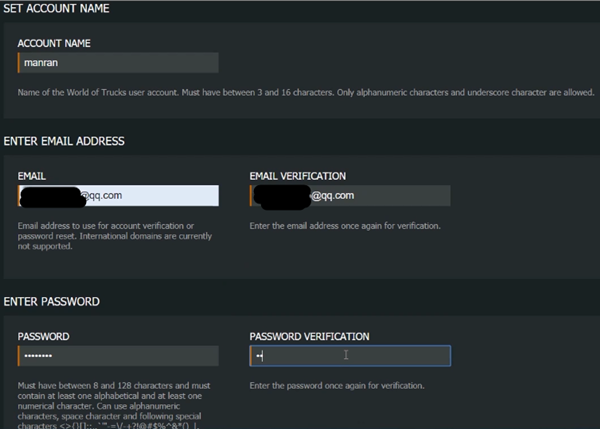
Task: Click 'Enter the password once again' hint
Action: (337, 385)
